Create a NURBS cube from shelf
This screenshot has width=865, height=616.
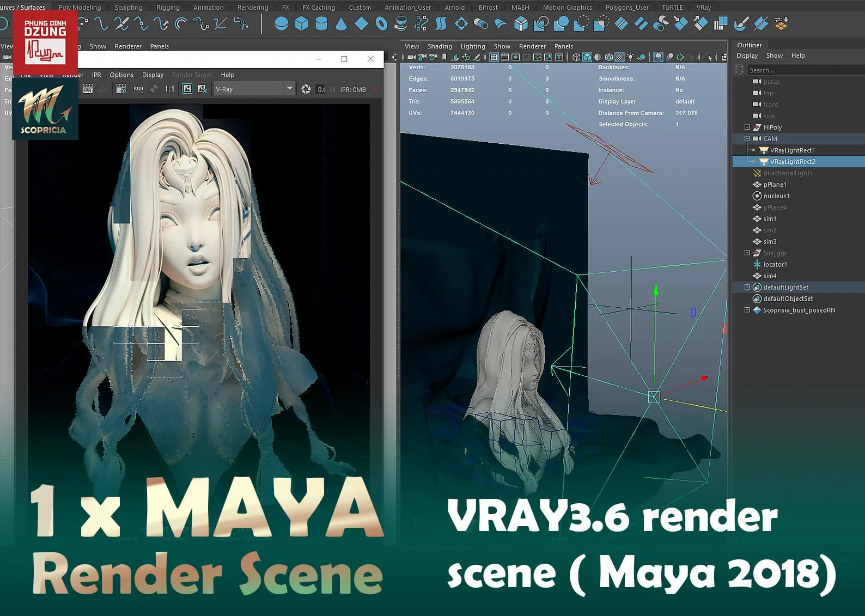[x=301, y=24]
